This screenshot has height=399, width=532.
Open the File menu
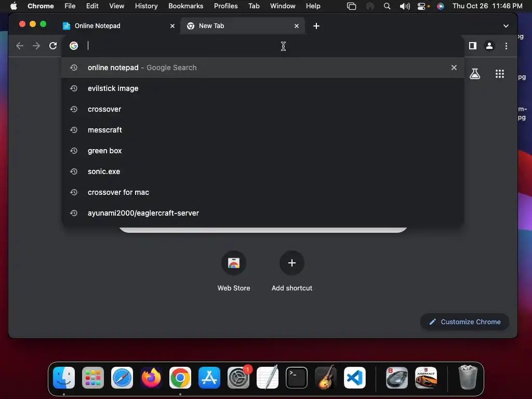[70, 6]
